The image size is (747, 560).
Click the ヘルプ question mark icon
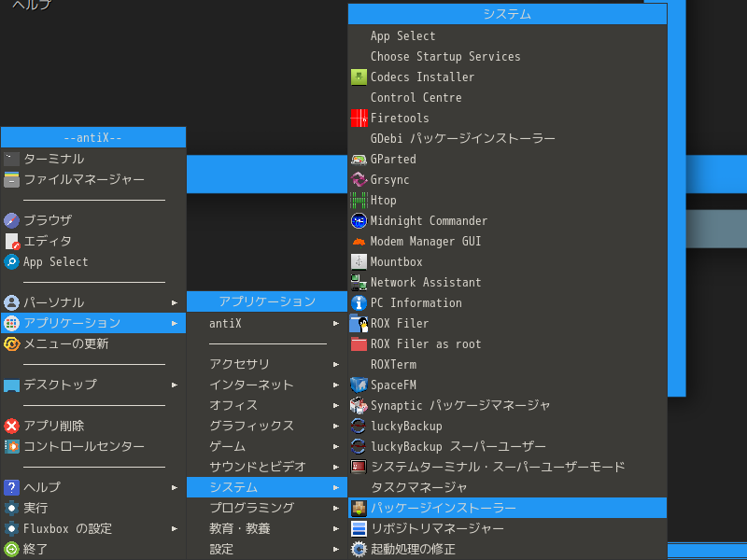[x=11, y=487]
